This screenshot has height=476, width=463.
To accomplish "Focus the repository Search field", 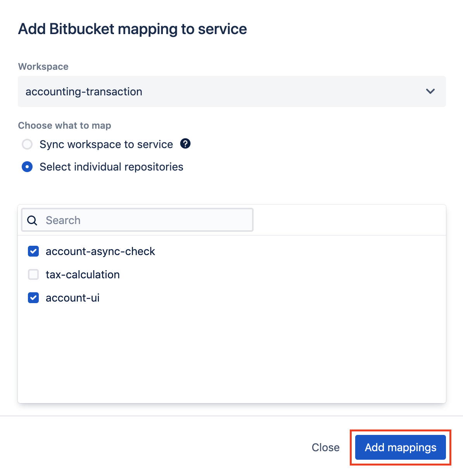I will [x=137, y=220].
